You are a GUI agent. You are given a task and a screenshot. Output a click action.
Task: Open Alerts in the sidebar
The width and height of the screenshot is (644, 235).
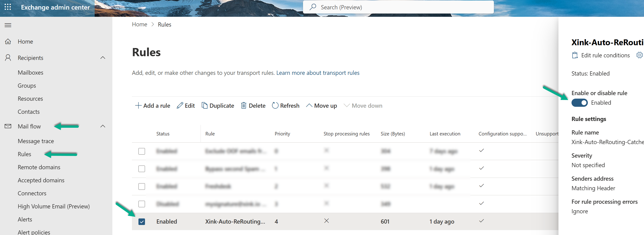(25, 219)
